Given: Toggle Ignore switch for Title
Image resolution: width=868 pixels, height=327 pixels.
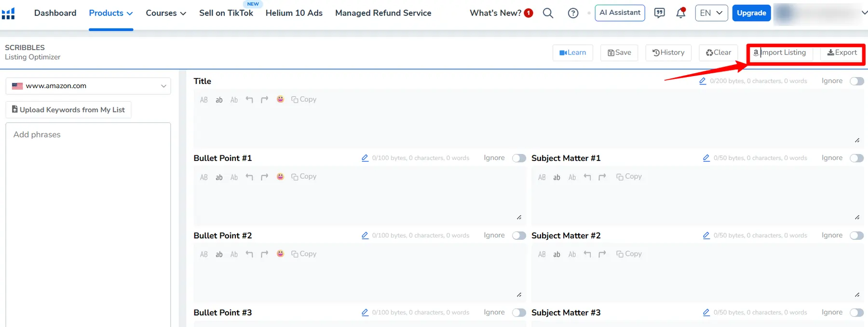Looking at the screenshot, I should click(x=856, y=81).
